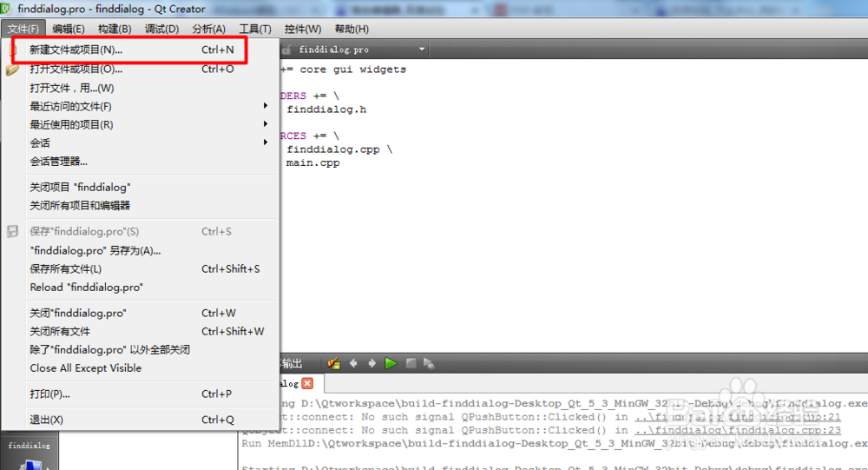Click the open folder icon beside 打开文件或项目

(x=12, y=70)
